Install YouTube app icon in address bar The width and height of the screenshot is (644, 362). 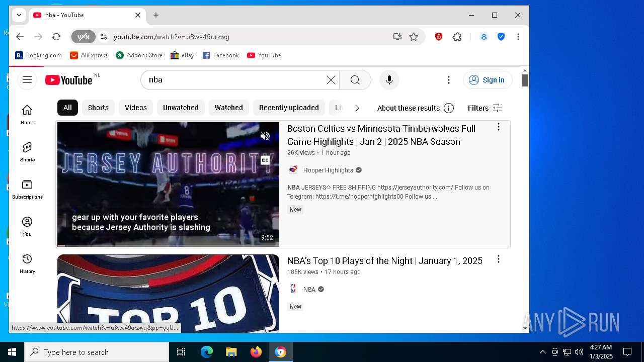click(397, 37)
